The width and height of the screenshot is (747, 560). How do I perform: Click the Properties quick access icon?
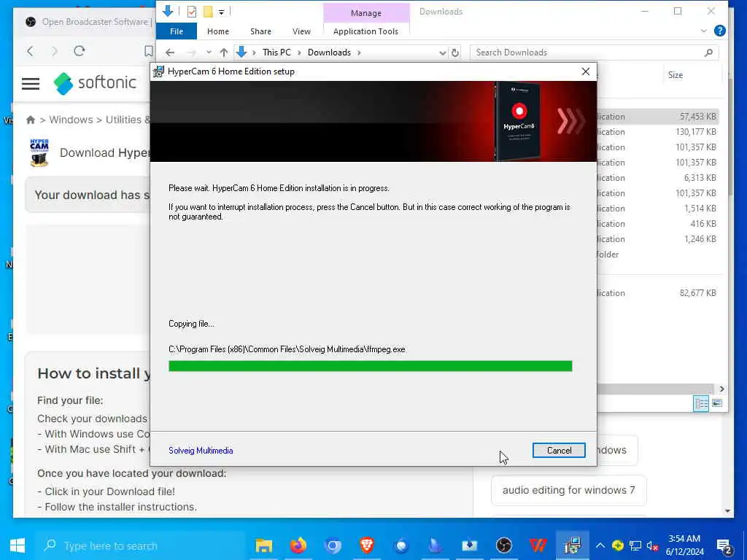192,12
